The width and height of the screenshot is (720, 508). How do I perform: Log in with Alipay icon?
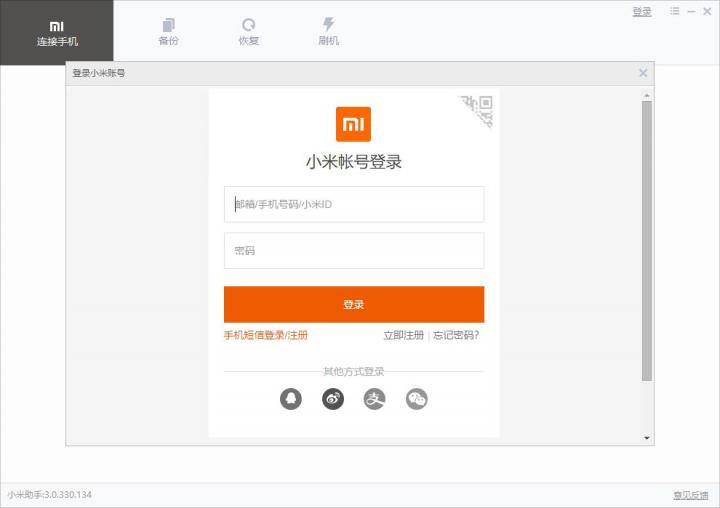pos(375,399)
